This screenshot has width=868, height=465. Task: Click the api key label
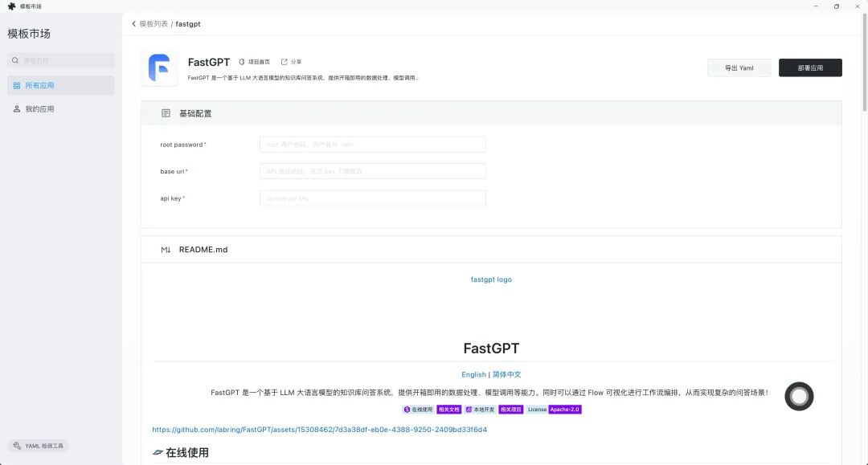(172, 198)
